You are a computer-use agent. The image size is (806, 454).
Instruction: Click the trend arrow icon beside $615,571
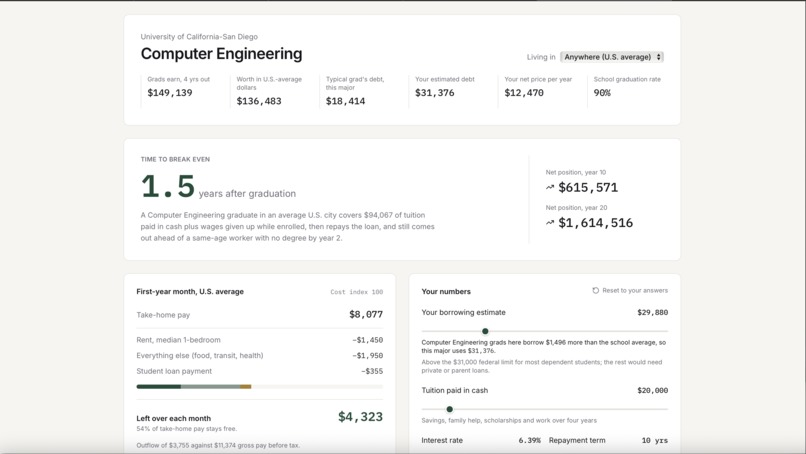tap(550, 187)
